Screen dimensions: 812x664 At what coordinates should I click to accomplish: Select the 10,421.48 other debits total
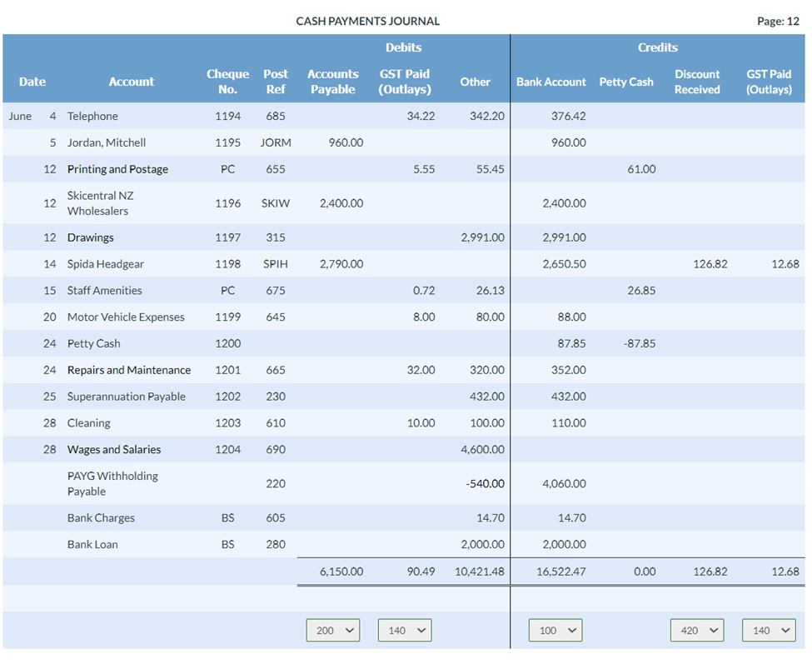tap(480, 572)
